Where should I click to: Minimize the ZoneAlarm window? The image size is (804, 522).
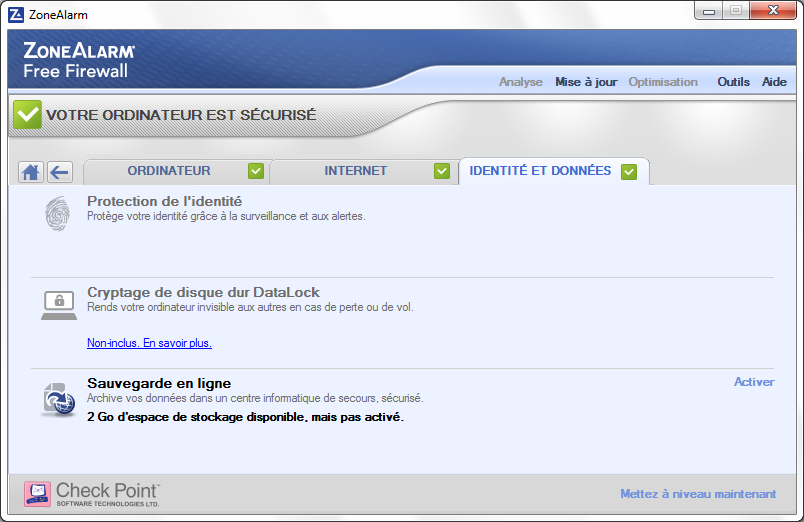709,11
